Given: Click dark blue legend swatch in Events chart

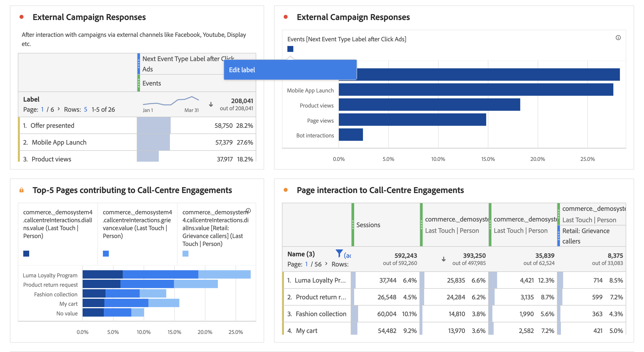Looking at the screenshot, I should click(x=290, y=49).
